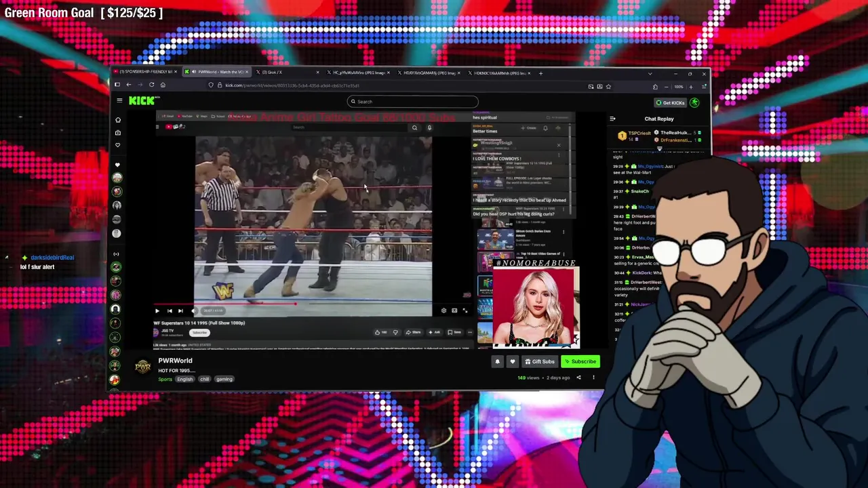This screenshot has width=868, height=488.
Task: Click the browser zoom out minus
Action: (x=666, y=87)
